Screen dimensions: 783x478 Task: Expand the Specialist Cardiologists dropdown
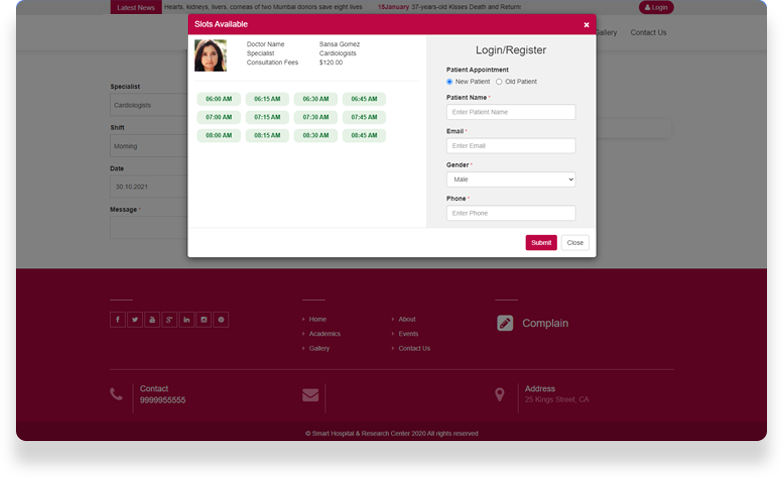coord(148,104)
